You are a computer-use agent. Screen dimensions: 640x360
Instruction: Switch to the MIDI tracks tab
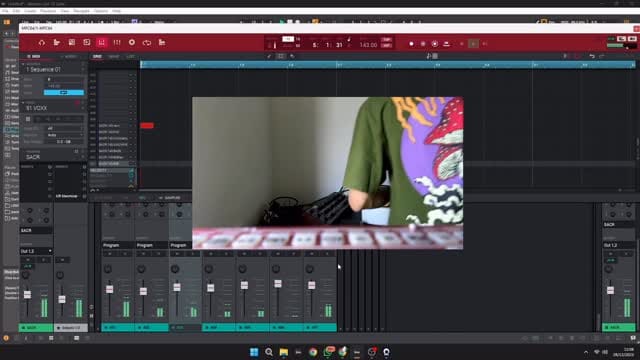click(34, 56)
